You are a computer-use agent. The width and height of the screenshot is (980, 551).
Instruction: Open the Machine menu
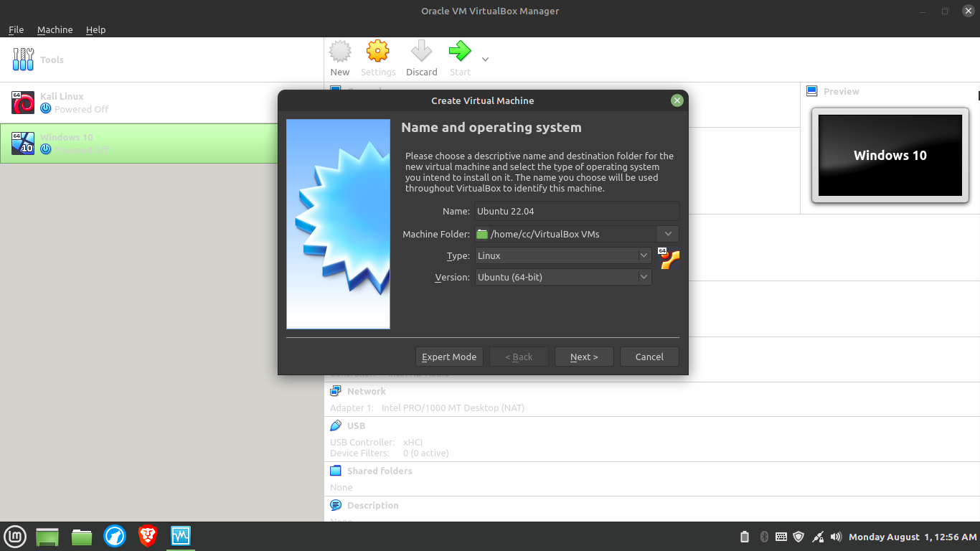55,29
